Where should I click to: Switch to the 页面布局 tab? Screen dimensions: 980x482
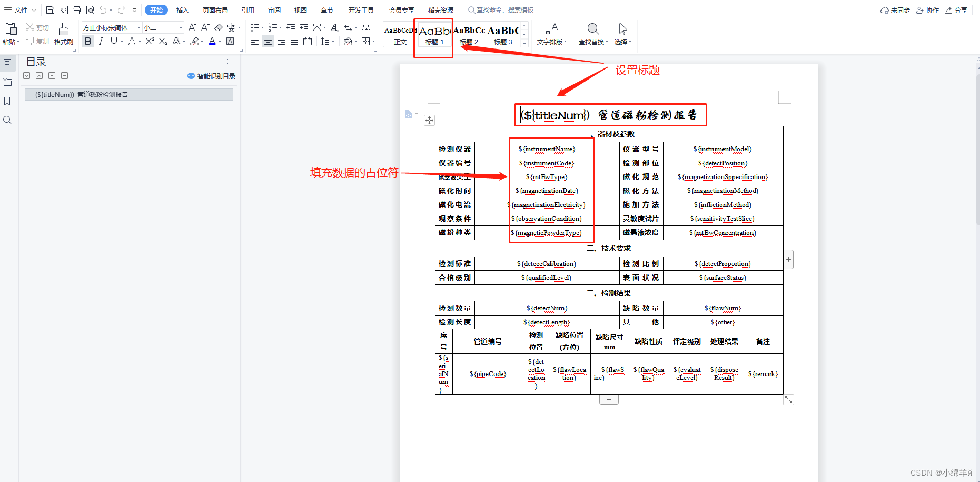click(215, 10)
